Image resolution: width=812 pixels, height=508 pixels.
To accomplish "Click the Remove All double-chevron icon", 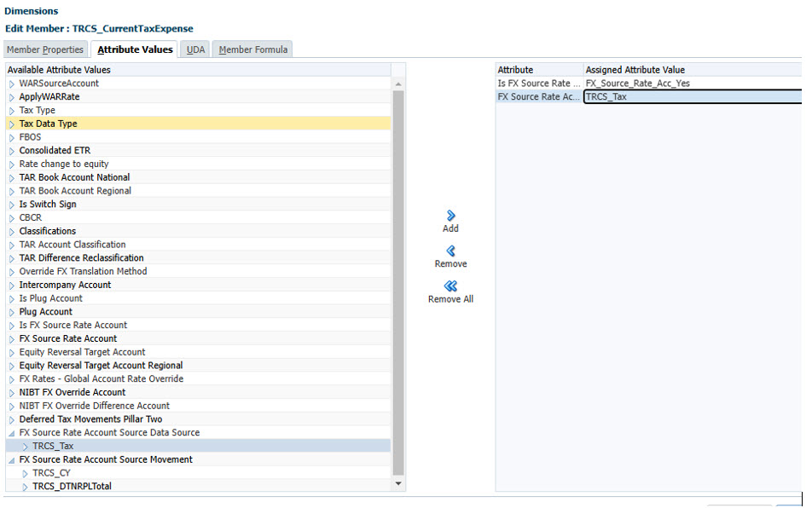I will (450, 286).
